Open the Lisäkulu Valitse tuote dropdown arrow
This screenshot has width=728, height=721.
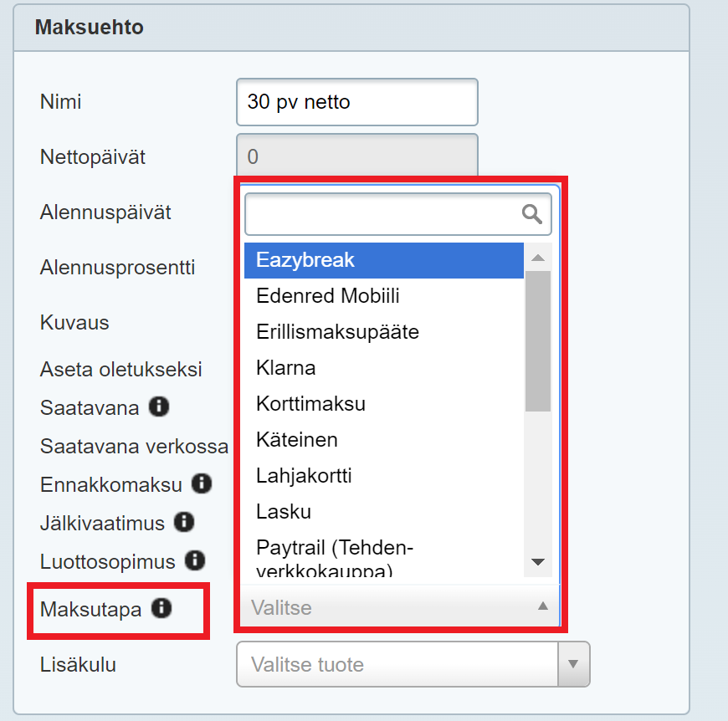[573, 664]
